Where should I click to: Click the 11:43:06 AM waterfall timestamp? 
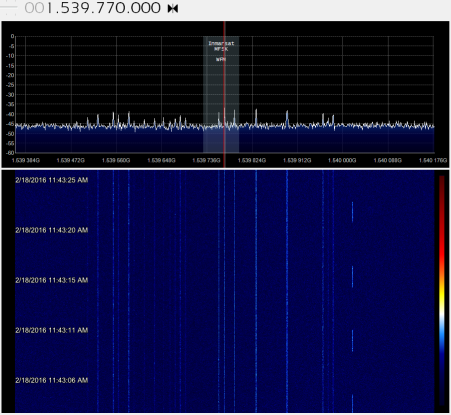52,380
